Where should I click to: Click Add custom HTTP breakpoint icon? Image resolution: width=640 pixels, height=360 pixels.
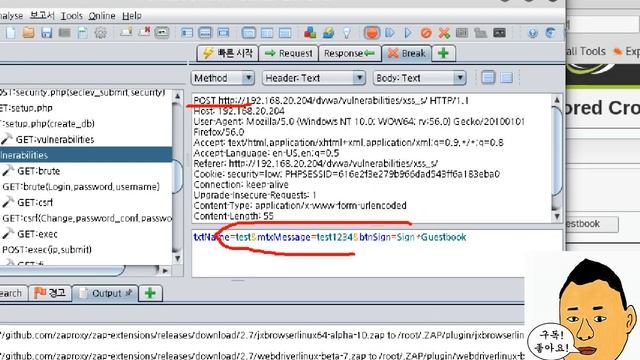[444, 33]
